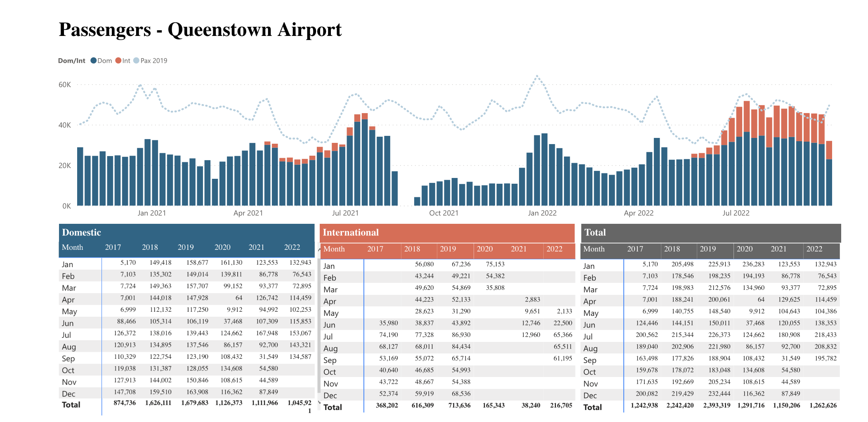Screen dimensions: 868x422
Task: Select the Dec row label in Total table
Action: click(x=590, y=396)
